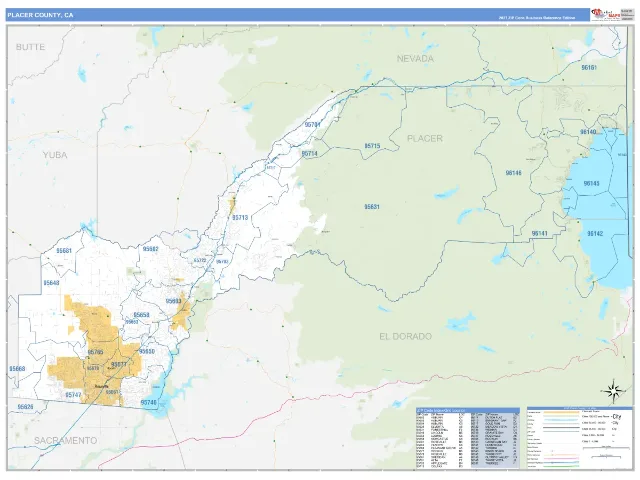This screenshot has width=640, height=480.
Task: Select the EL DORADO county label
Action: (x=405, y=337)
